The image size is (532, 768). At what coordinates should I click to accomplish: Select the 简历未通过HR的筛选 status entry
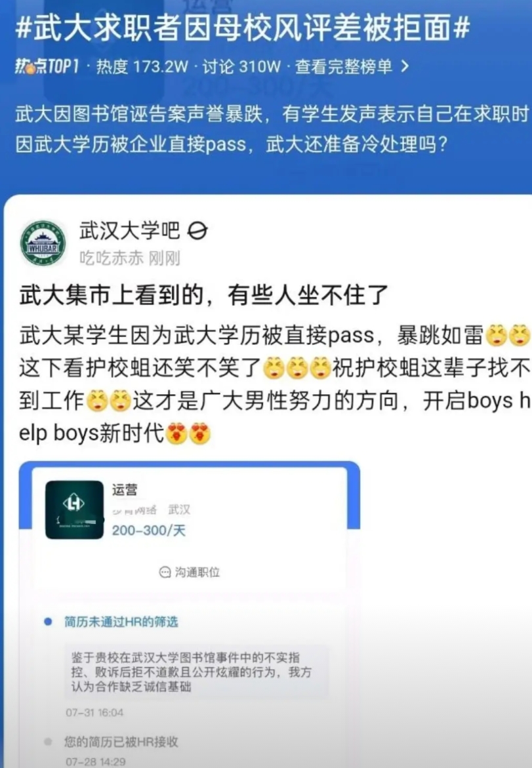tap(121, 622)
